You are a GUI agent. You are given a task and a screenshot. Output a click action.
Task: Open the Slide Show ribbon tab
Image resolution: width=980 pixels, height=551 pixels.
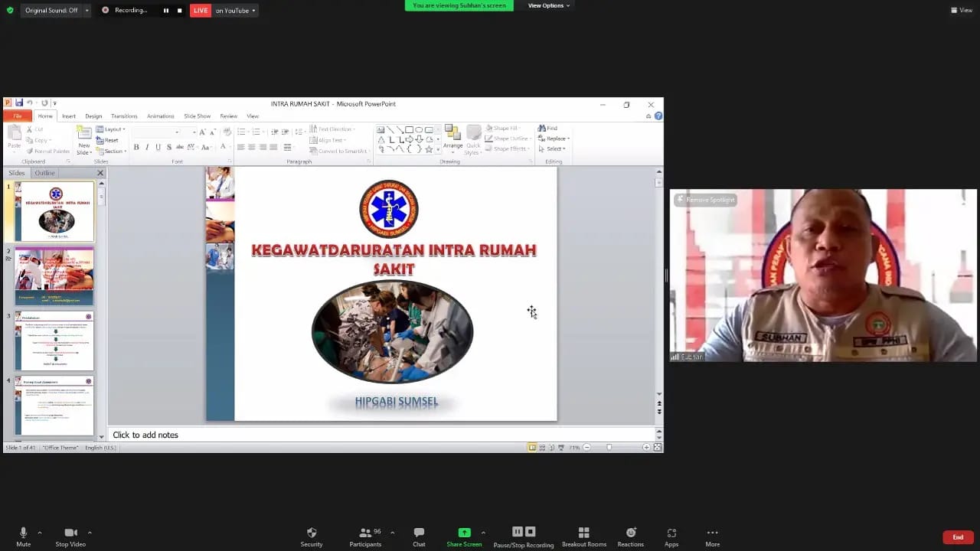tap(197, 116)
